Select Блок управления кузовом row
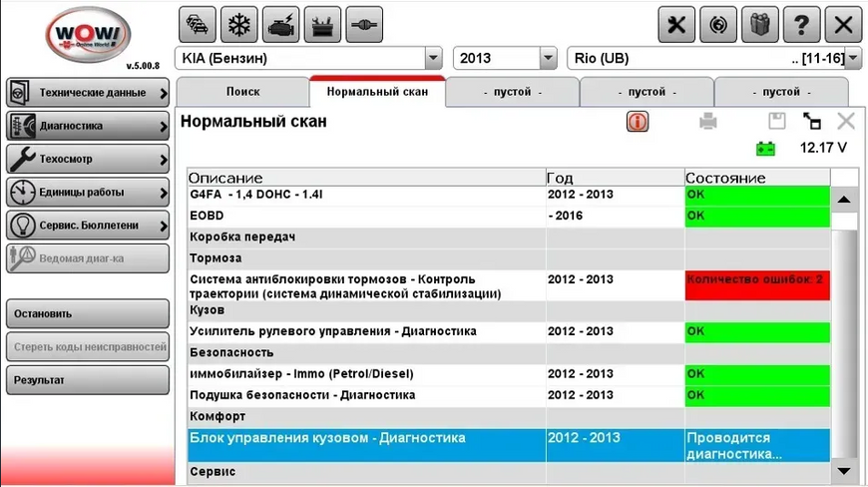 pyautogui.click(x=509, y=445)
